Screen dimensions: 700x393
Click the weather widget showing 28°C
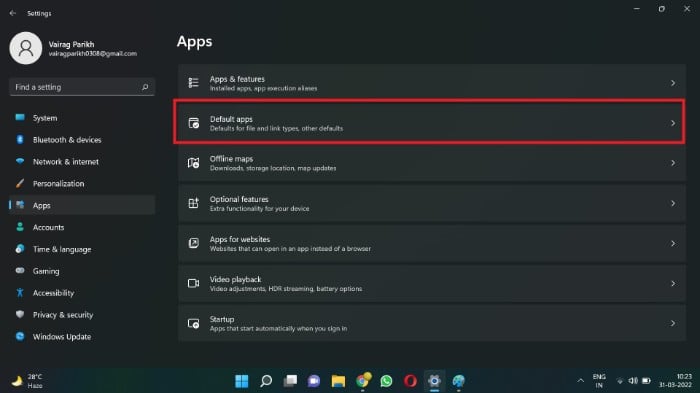tap(27, 381)
